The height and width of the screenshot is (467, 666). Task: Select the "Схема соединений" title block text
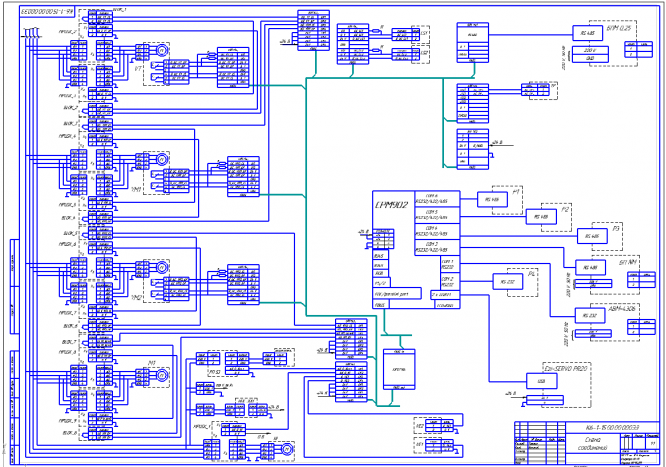click(592, 443)
